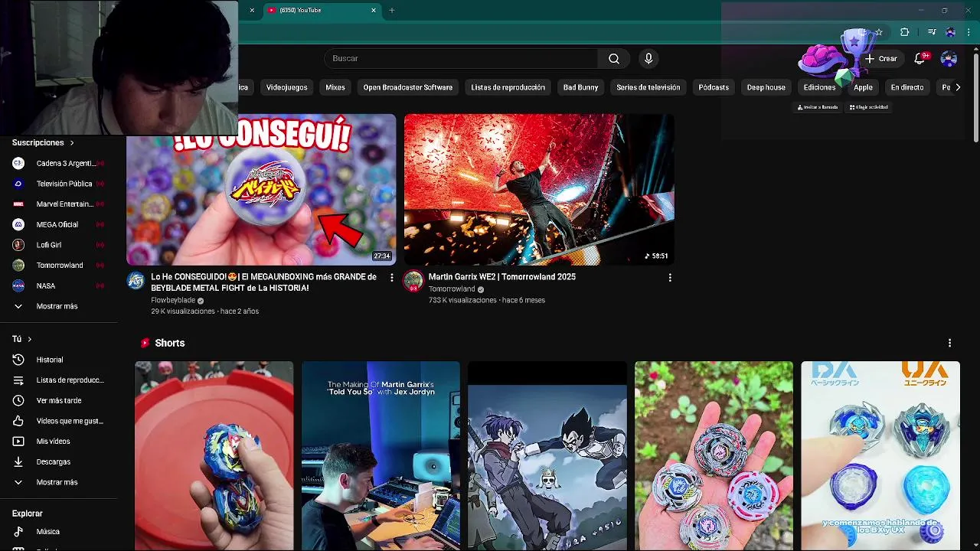Screen dimensions: 980x551
Task: Open Música under Explorar
Action: tap(58, 531)
